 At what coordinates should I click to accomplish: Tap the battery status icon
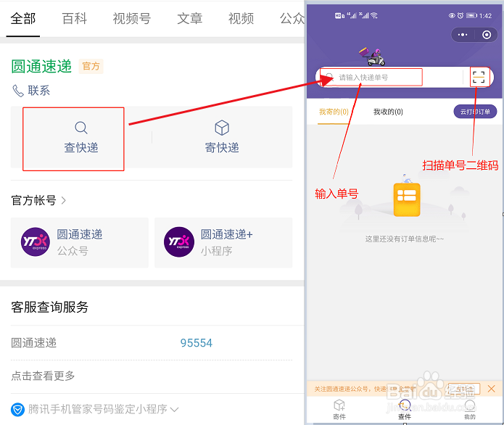coord(471,15)
